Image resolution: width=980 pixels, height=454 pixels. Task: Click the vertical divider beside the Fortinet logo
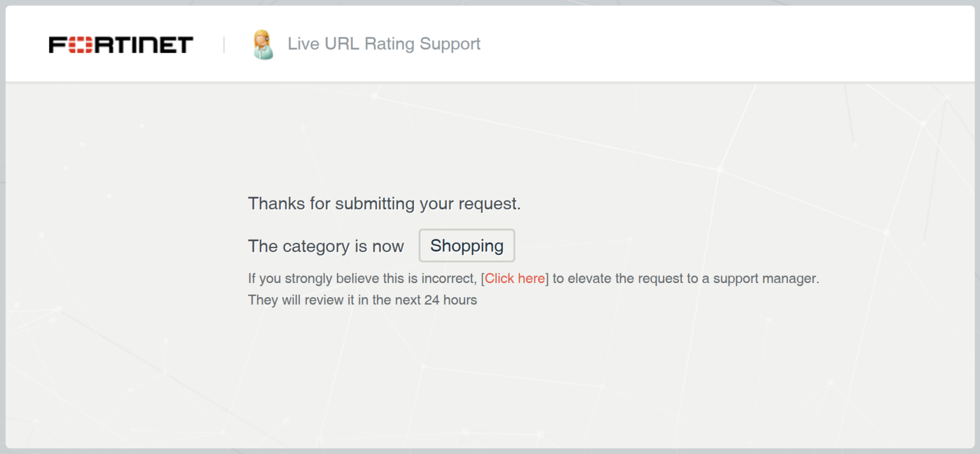(x=224, y=45)
